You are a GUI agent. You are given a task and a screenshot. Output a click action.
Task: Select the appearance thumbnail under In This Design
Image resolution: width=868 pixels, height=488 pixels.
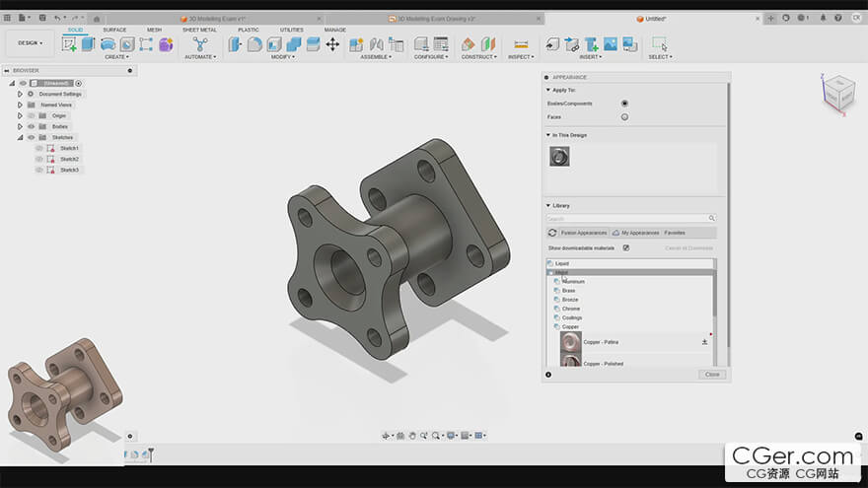coord(559,156)
